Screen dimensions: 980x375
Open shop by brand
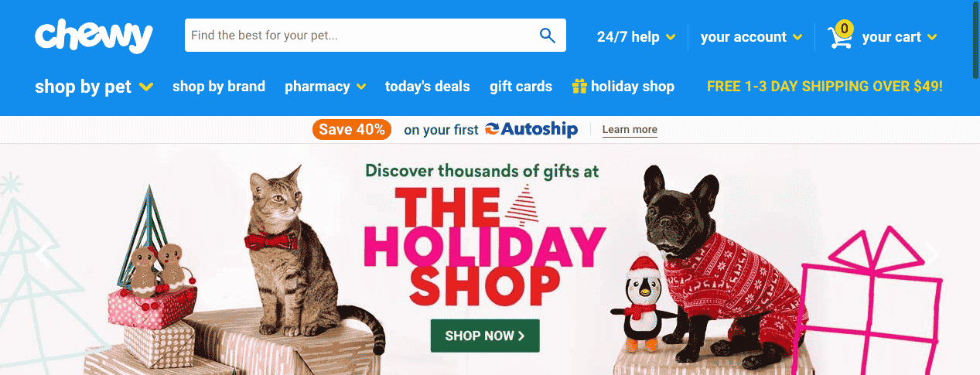pyautogui.click(x=219, y=87)
